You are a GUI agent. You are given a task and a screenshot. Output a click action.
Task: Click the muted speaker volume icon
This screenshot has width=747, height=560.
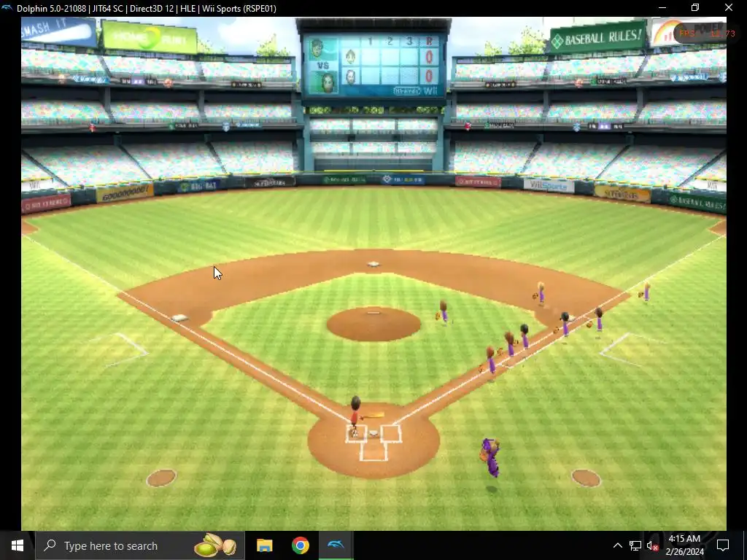[652, 545]
